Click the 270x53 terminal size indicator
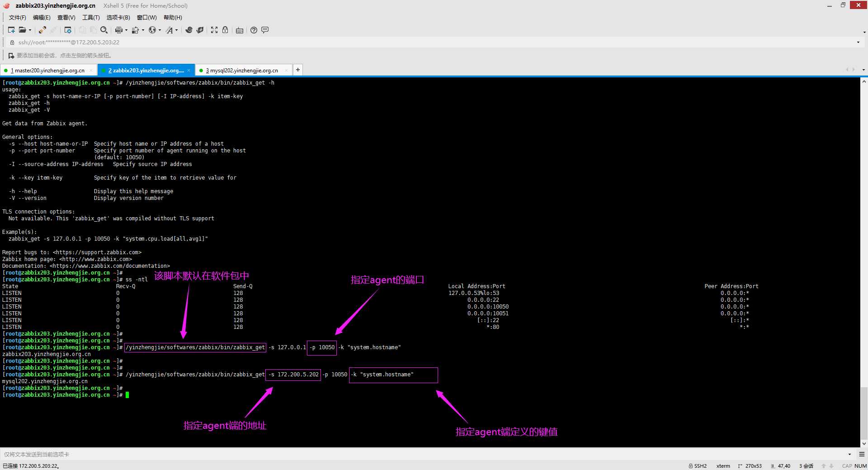This screenshot has height=470, width=868. [750, 466]
